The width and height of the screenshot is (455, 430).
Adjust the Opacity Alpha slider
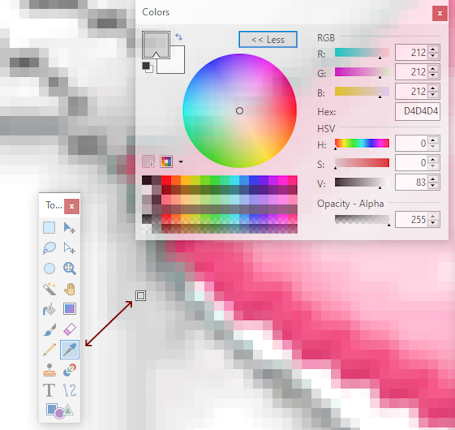coord(362,219)
